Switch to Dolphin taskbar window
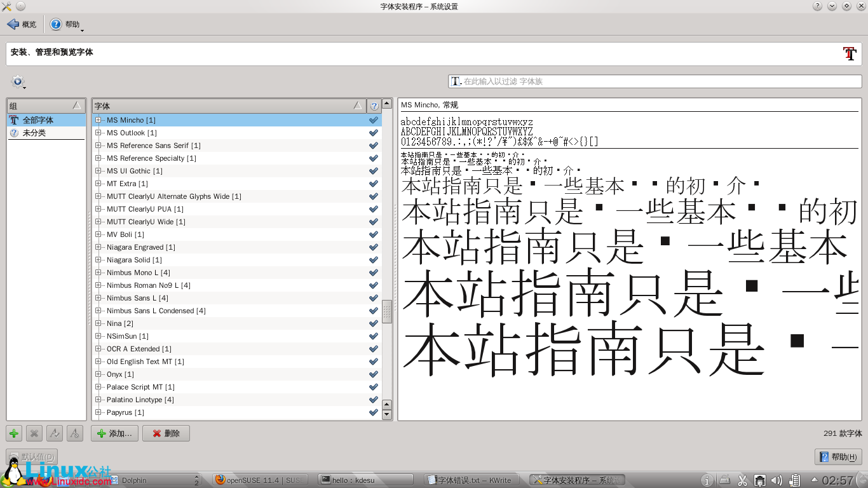 154,480
